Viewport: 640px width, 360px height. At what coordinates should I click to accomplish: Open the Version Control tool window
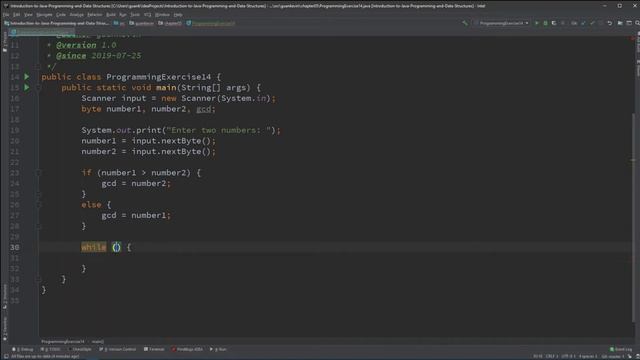coord(118,349)
